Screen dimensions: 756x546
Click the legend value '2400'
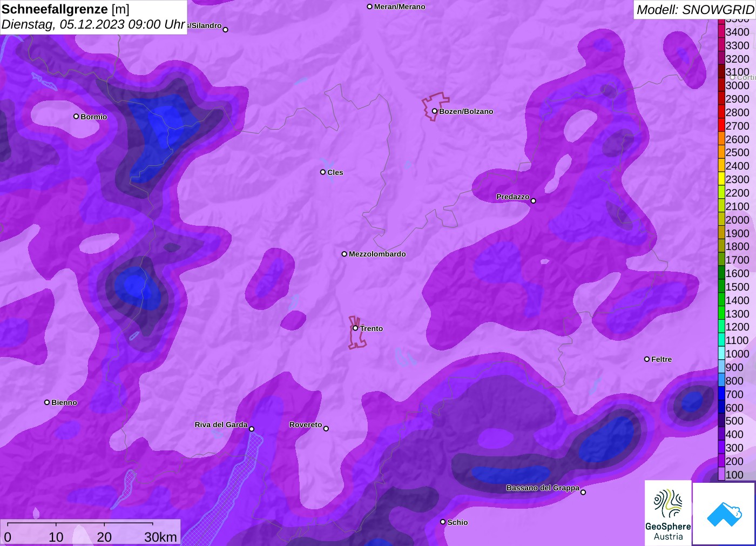(x=738, y=166)
